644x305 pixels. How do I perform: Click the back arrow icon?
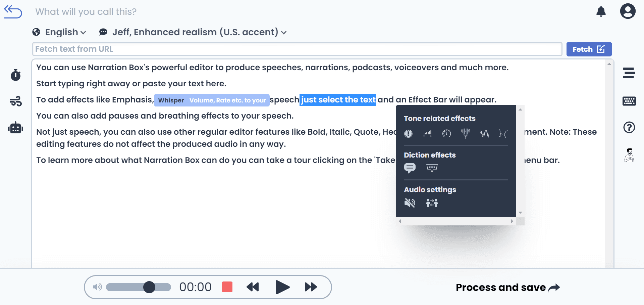[13, 12]
